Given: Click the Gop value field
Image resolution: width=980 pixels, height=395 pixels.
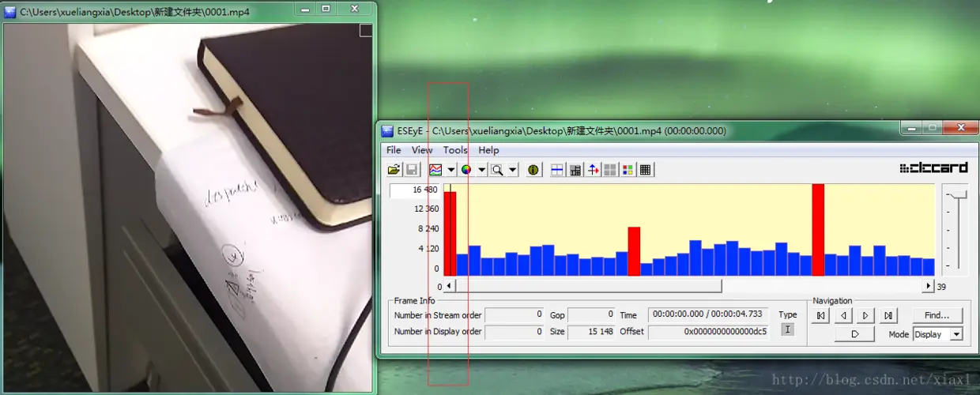Looking at the screenshot, I should tap(591, 315).
